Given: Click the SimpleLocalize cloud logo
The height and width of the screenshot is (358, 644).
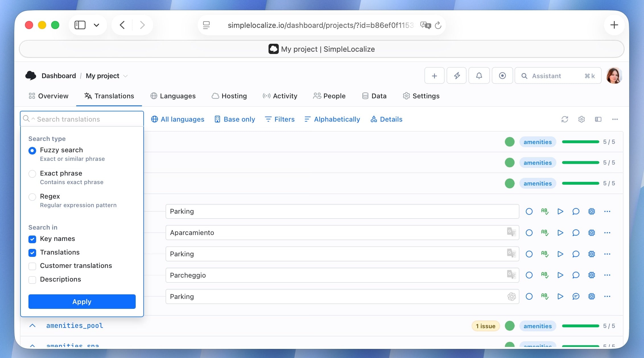Looking at the screenshot, I should pyautogui.click(x=31, y=76).
